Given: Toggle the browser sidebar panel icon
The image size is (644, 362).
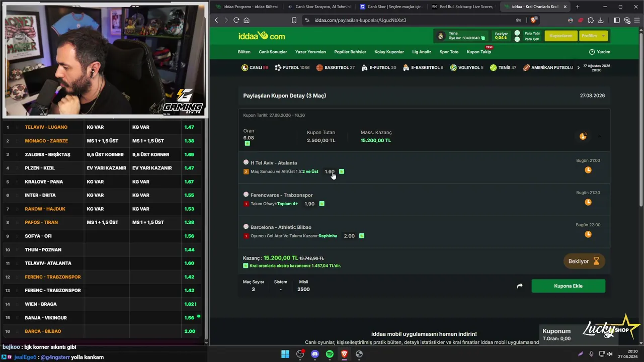Looking at the screenshot, I should (617, 20).
